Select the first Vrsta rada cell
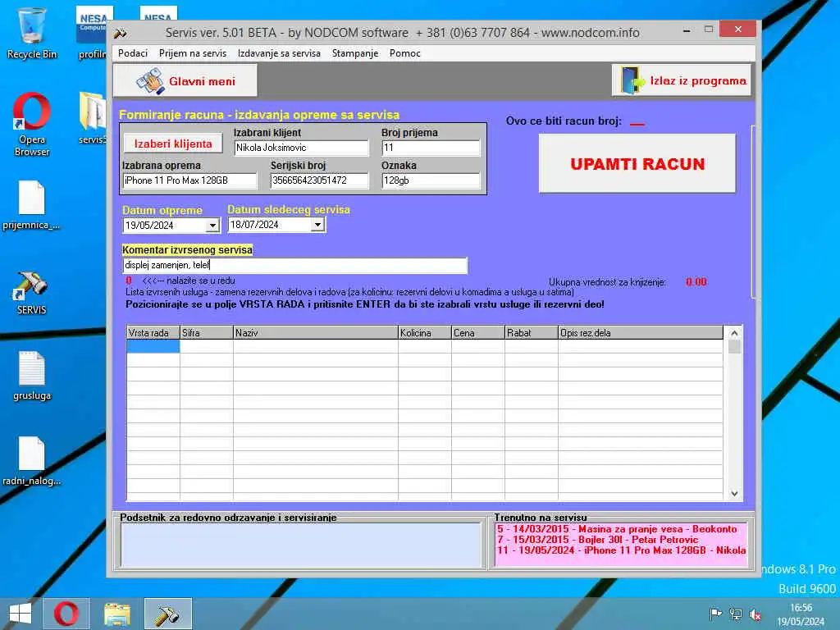 coord(153,347)
